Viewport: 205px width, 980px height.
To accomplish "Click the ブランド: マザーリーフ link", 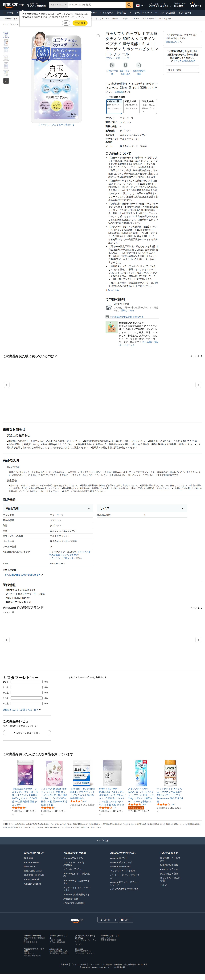I will (117, 58).
